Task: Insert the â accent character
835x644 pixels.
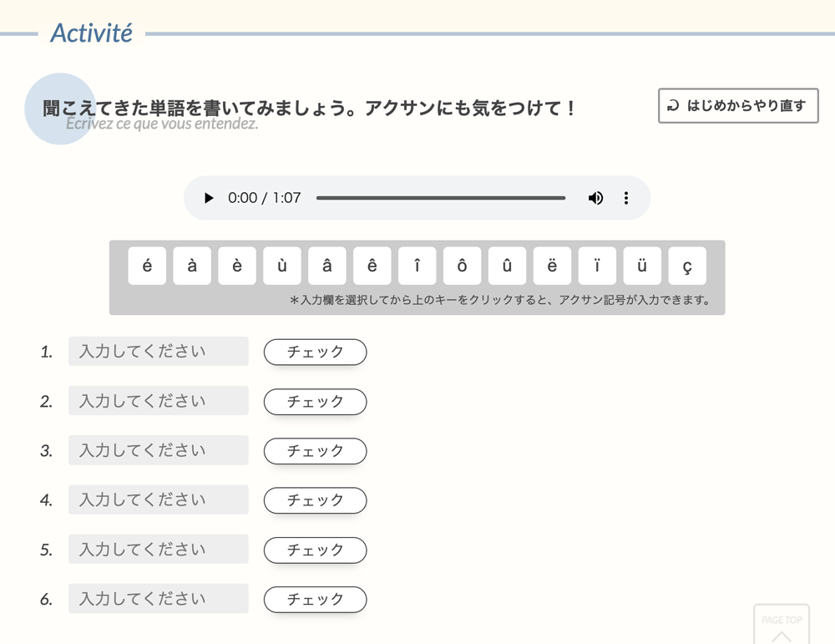Action: [x=327, y=266]
